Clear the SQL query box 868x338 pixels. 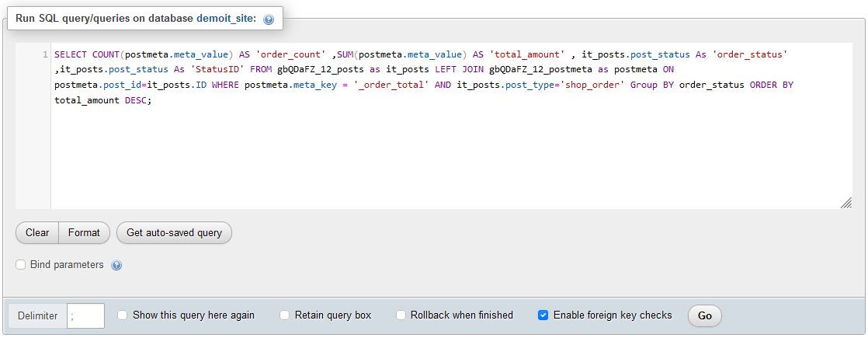[37, 233]
